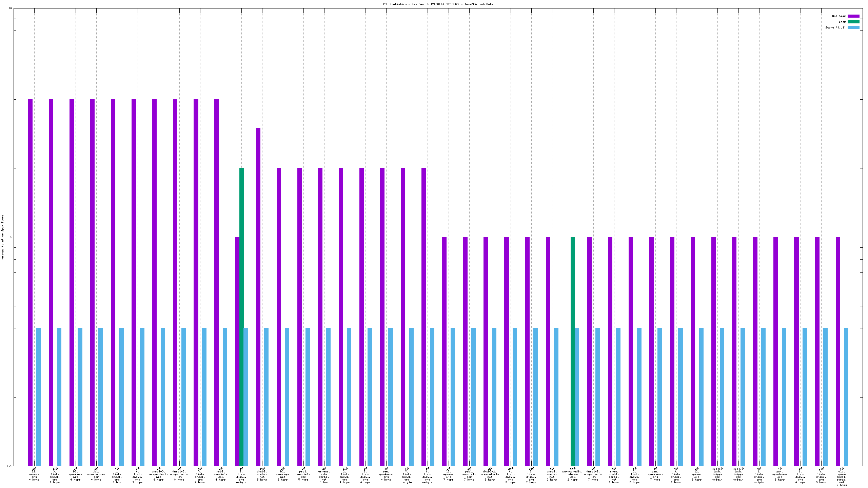
Task: Click the x-axis label "aspews.ext.sorbs.net 1 hop"
Action: tap(324, 475)
